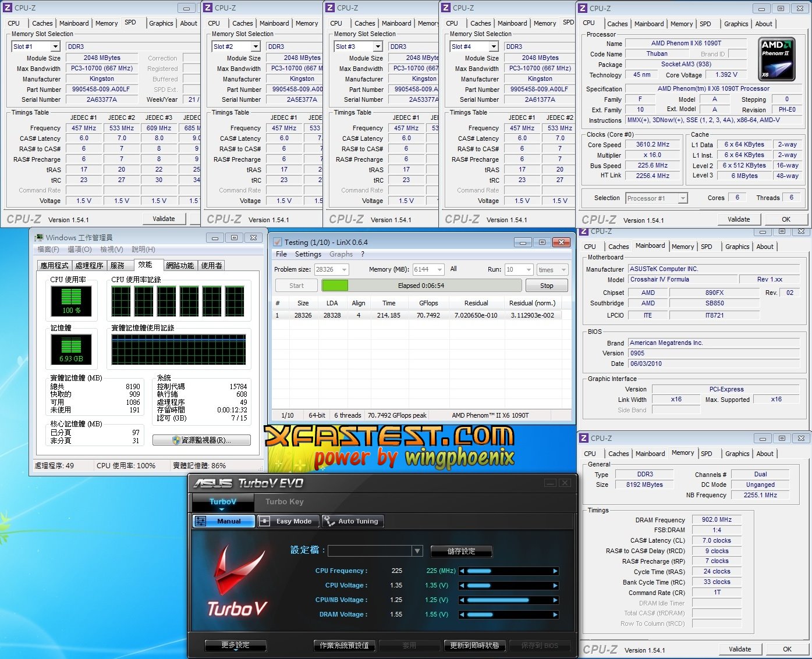
Task: Open the Slot #3 dropdown in CPU-Z SPD
Action: [377, 47]
